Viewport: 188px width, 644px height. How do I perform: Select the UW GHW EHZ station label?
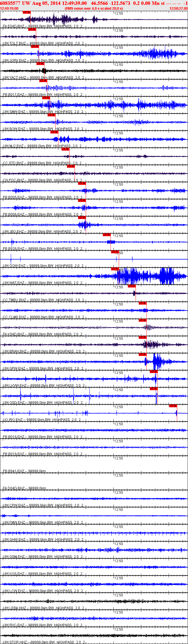[x=43, y=540]
